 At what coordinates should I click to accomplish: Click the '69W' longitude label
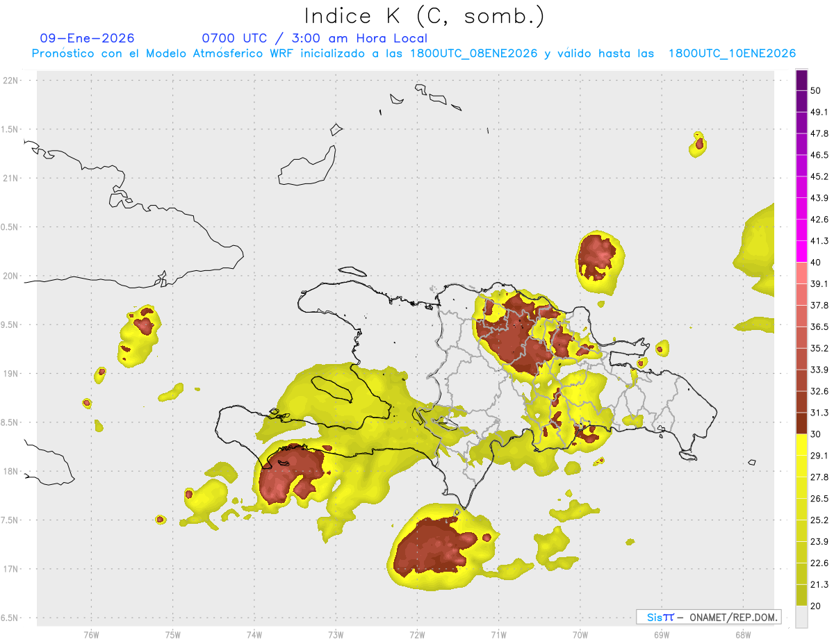[662, 634]
